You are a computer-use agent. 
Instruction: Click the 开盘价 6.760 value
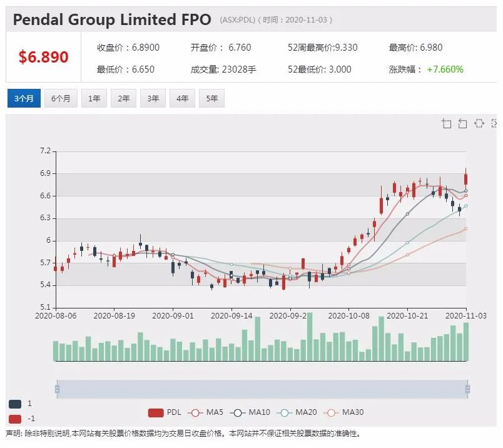pyautogui.click(x=221, y=48)
